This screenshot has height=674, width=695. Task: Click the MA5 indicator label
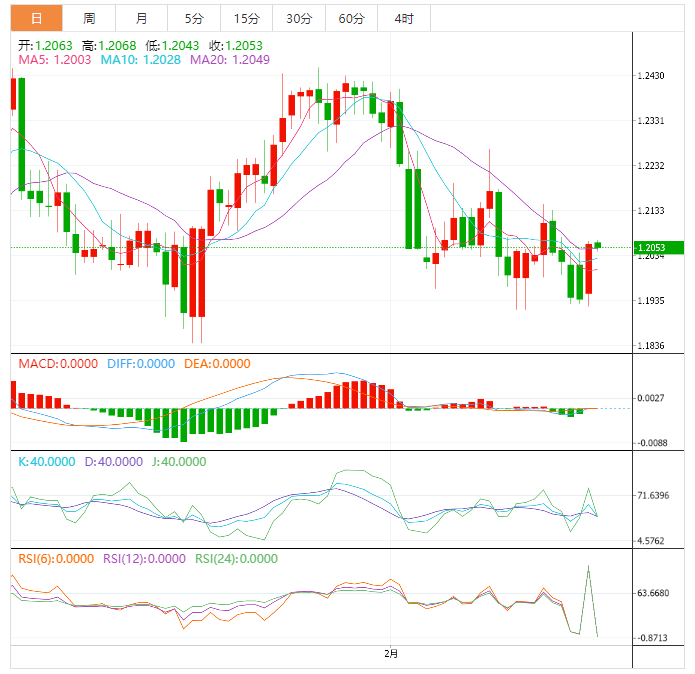(55, 60)
